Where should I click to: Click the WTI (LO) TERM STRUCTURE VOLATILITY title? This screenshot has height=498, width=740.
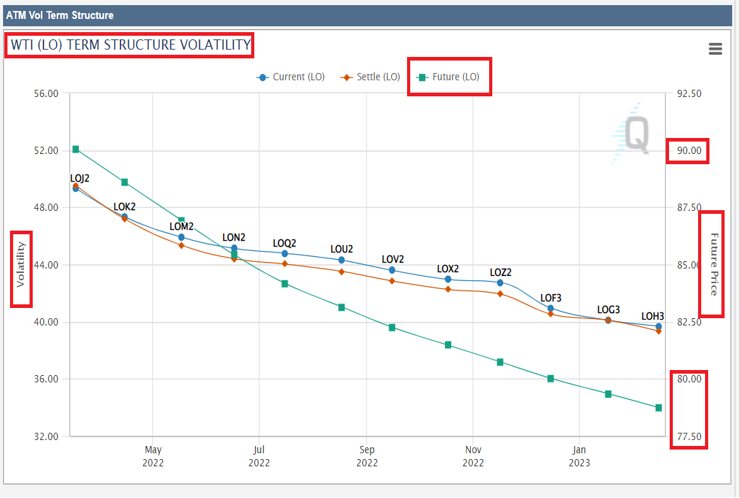131,45
